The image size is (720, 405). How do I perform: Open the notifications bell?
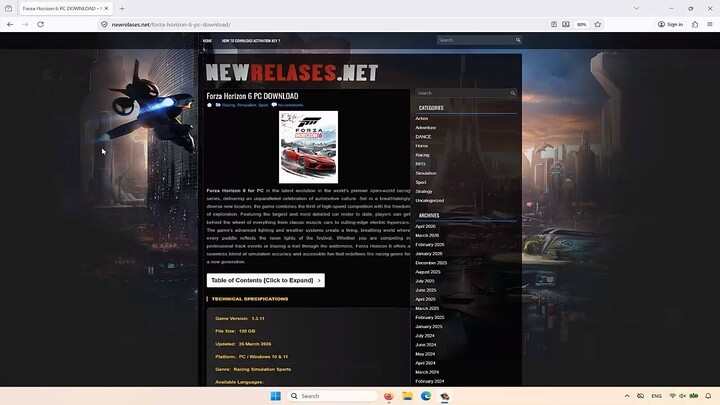click(708, 396)
